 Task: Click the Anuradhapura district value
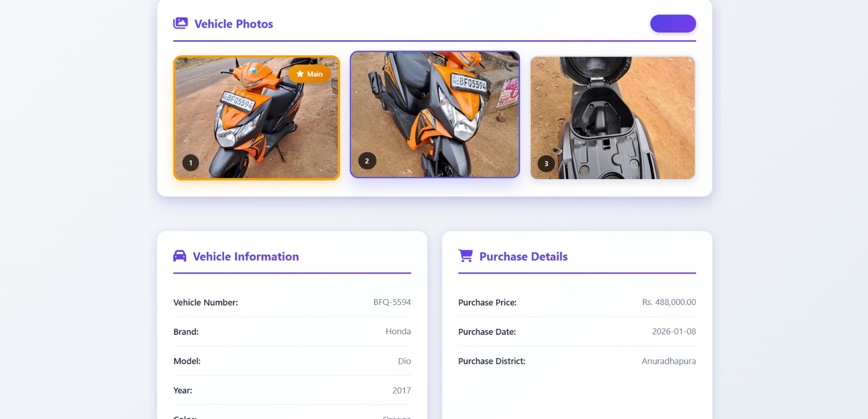tap(668, 361)
